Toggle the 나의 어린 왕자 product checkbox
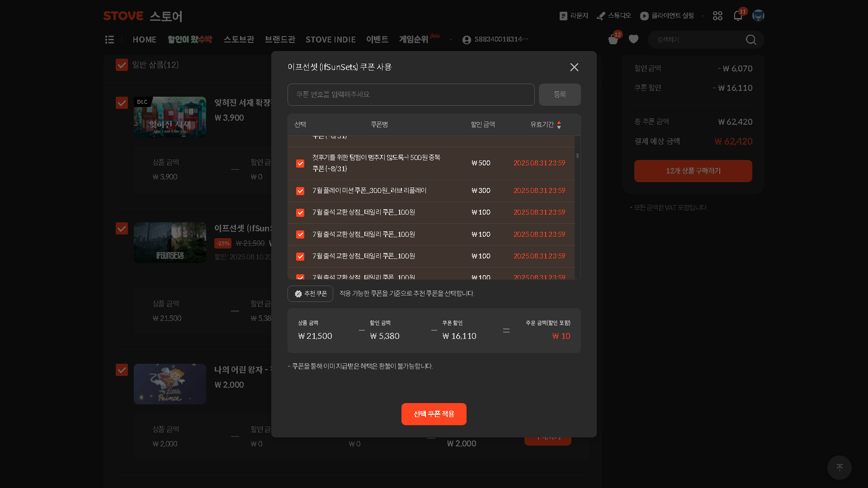Image resolution: width=868 pixels, height=488 pixels. (122, 370)
